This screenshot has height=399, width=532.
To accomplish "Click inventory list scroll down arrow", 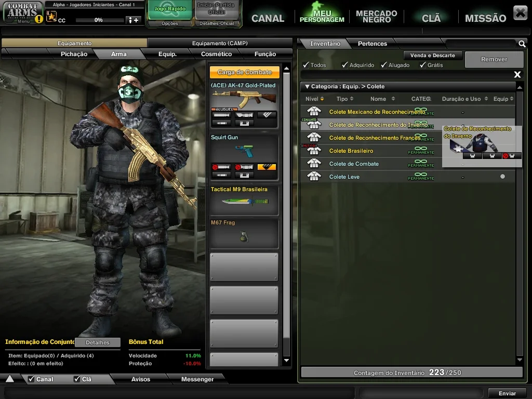I will pos(520,360).
